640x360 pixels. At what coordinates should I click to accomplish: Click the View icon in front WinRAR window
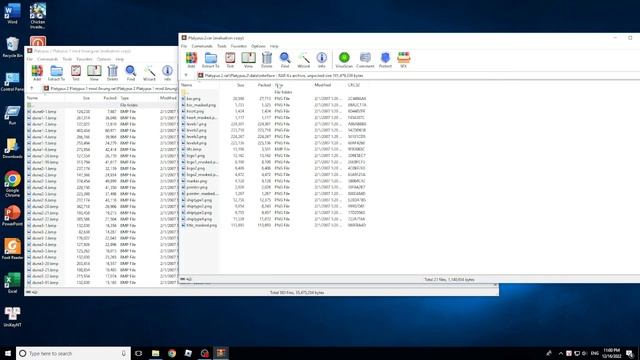click(x=248, y=60)
